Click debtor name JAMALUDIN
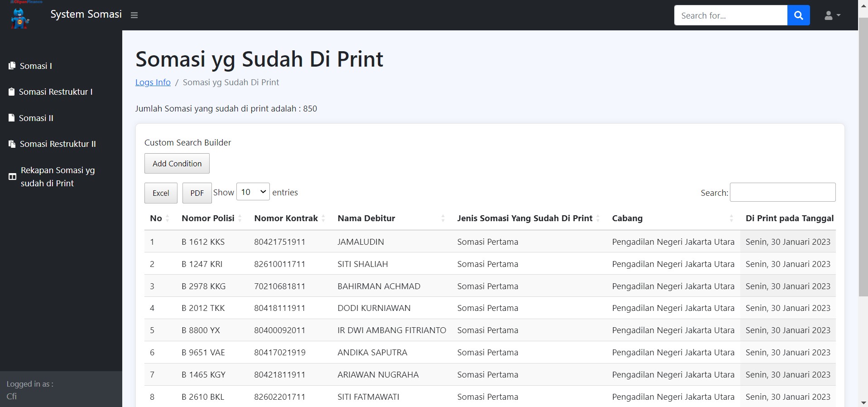 pyautogui.click(x=360, y=242)
